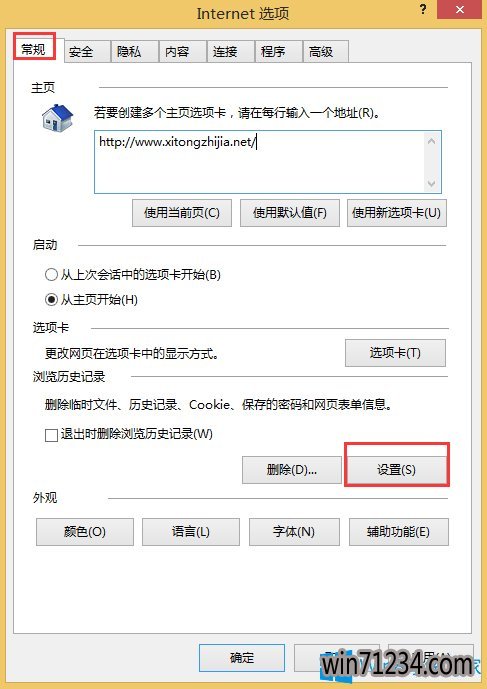Click the blue house home page icon
Image resolution: width=487 pixels, height=689 pixels.
(57, 117)
